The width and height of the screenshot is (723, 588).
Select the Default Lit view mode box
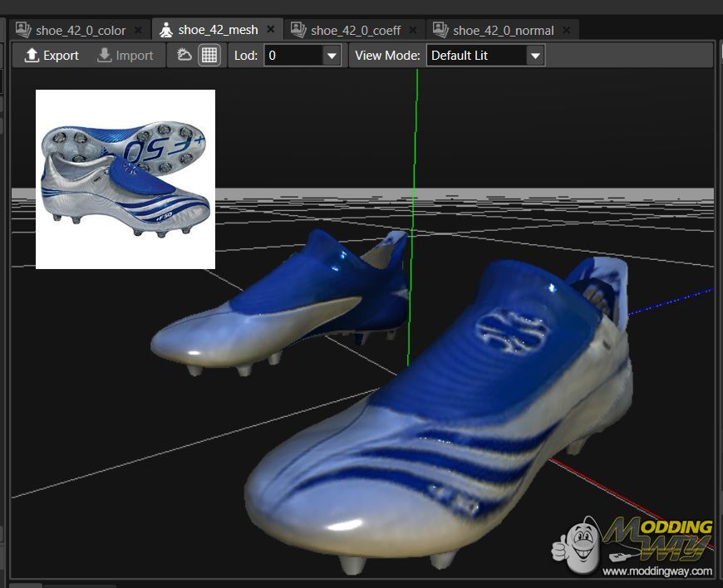476,56
